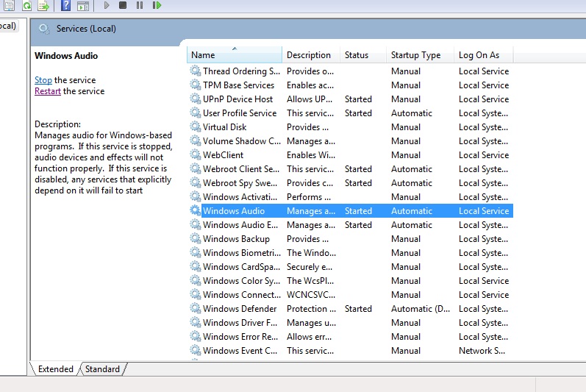Select the Windows Defender service name
Image resolution: width=586 pixels, height=392 pixels.
point(240,309)
